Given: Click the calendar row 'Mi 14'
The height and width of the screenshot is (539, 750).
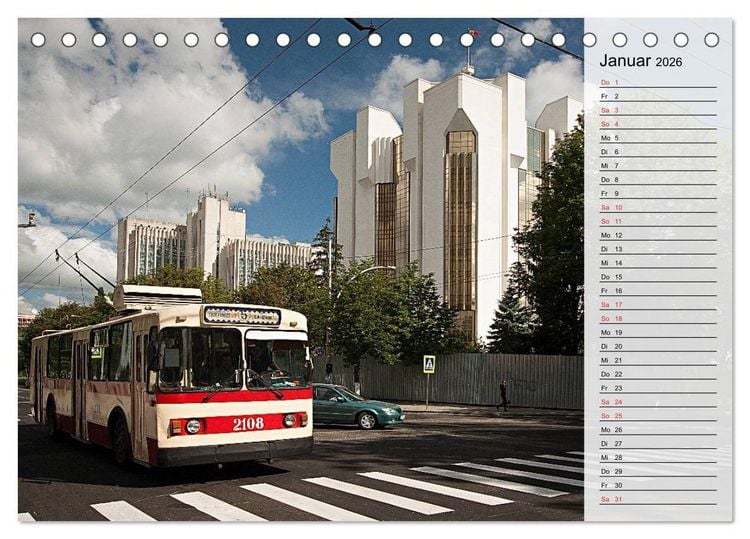Looking at the screenshot, I should pos(658,263).
